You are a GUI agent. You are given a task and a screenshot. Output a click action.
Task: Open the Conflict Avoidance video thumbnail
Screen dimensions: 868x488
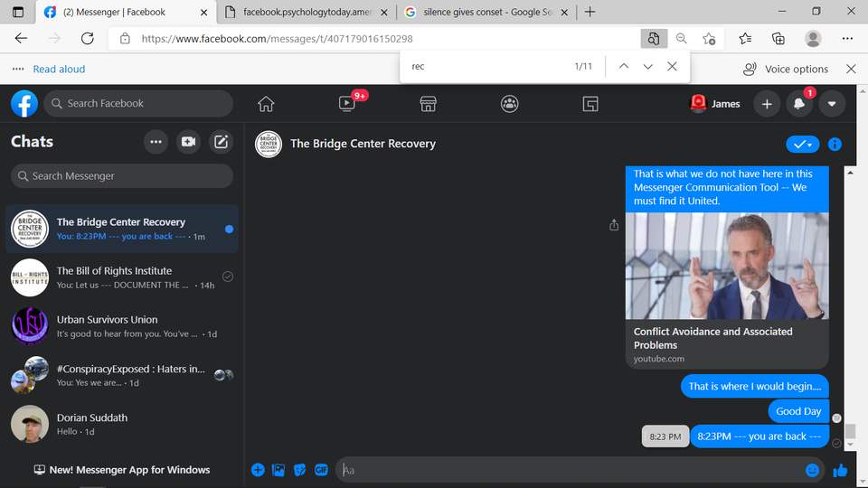(727, 266)
